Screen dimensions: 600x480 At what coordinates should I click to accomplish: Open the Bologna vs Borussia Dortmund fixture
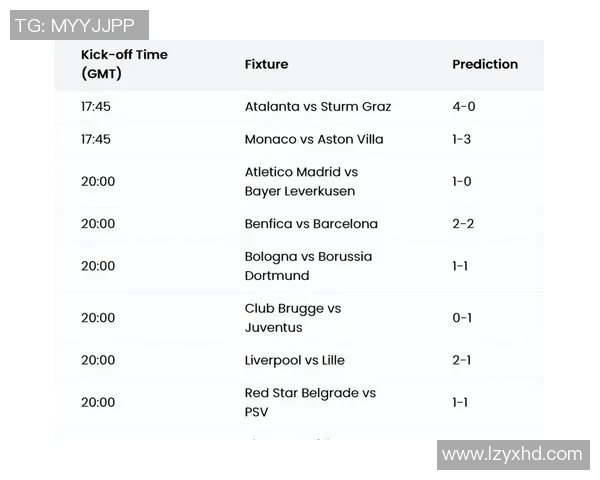308,266
